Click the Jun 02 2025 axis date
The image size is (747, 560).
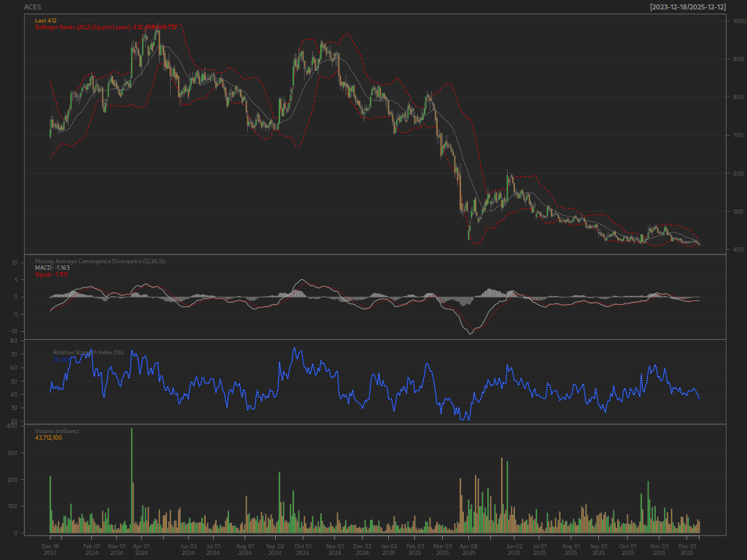tap(514, 550)
